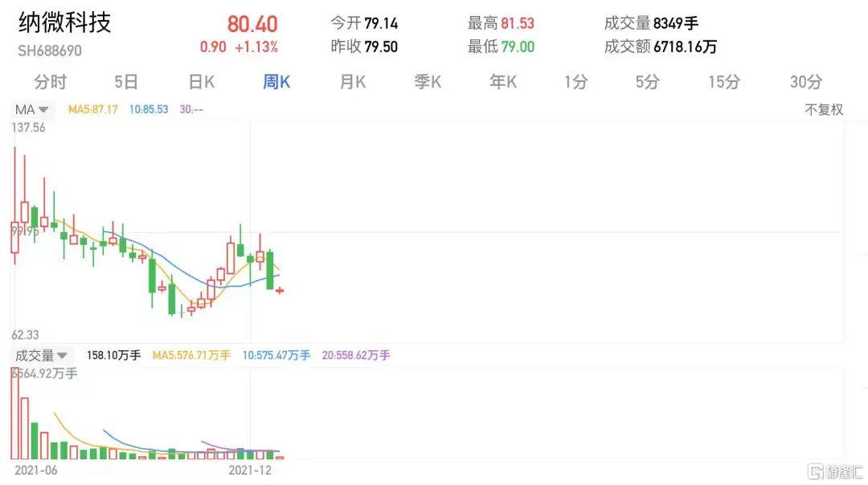Select the 5日 tab
Screen dimensions: 868x485
[x=125, y=82]
